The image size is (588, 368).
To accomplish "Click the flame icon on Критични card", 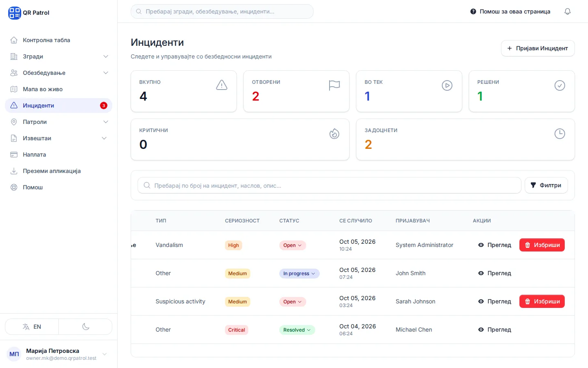I will click(x=334, y=134).
